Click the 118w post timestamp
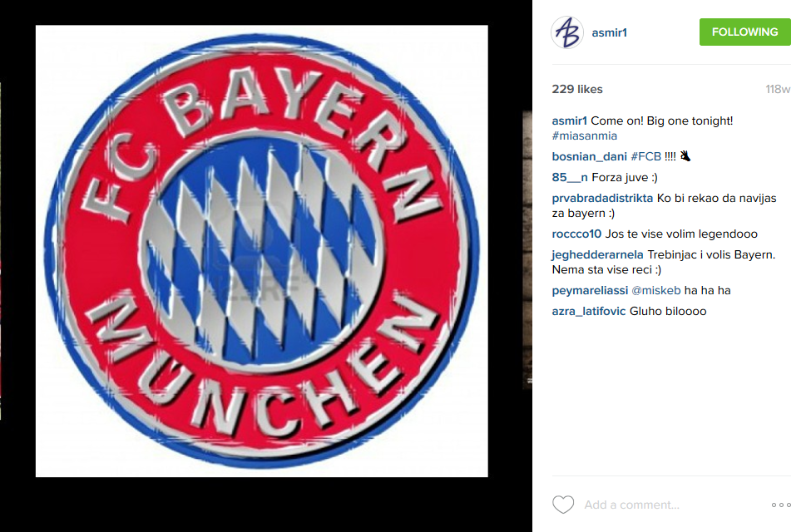The height and width of the screenshot is (532, 811). click(778, 90)
